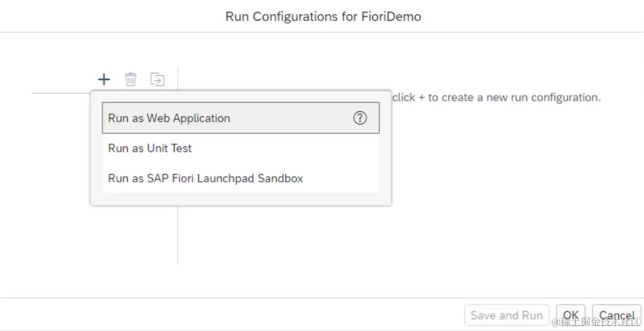Click the Run Configurations for FioriDemo title
The height and width of the screenshot is (331, 644).
point(323,17)
